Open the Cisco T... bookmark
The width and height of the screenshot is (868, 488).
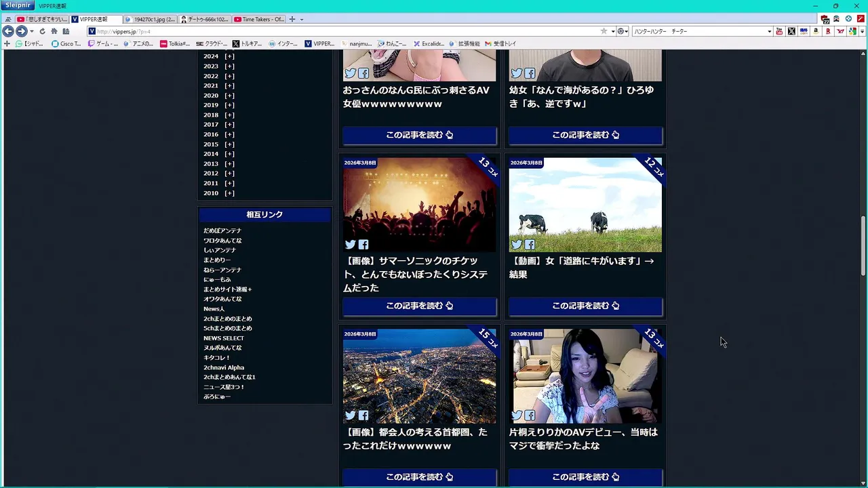(66, 43)
